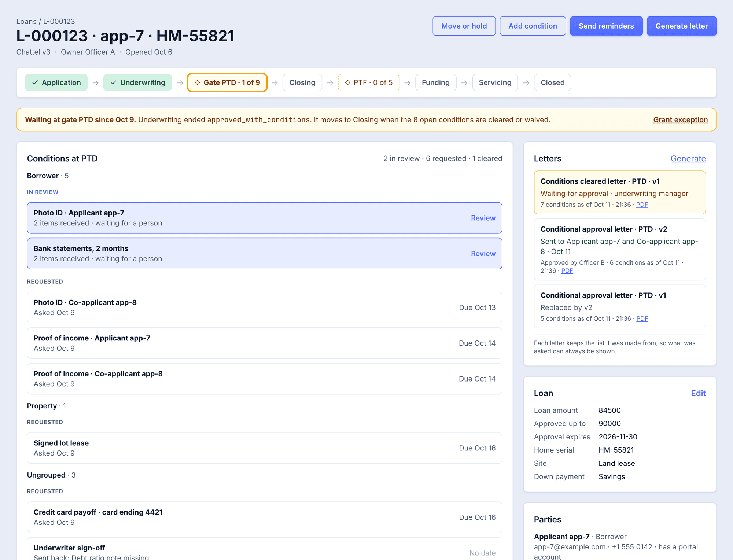Click Generate link in Letters panel
Viewport: 733px width, 560px height.
(x=688, y=159)
